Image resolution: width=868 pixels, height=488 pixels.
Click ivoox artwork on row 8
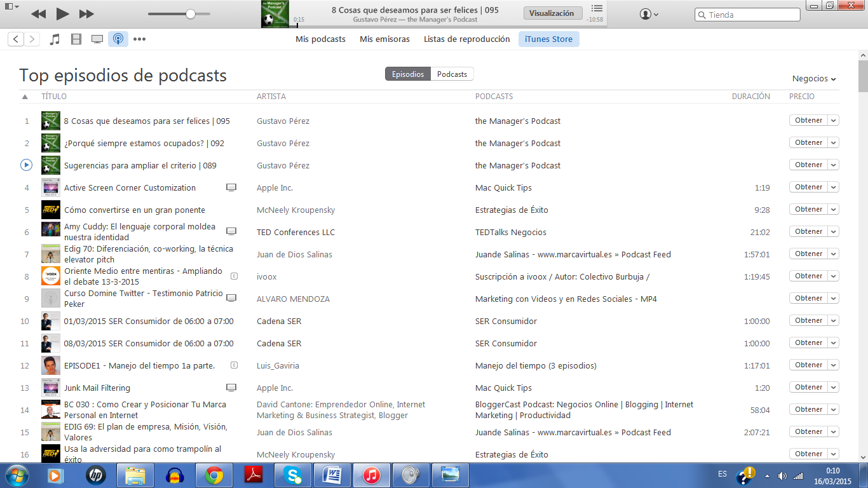51,276
